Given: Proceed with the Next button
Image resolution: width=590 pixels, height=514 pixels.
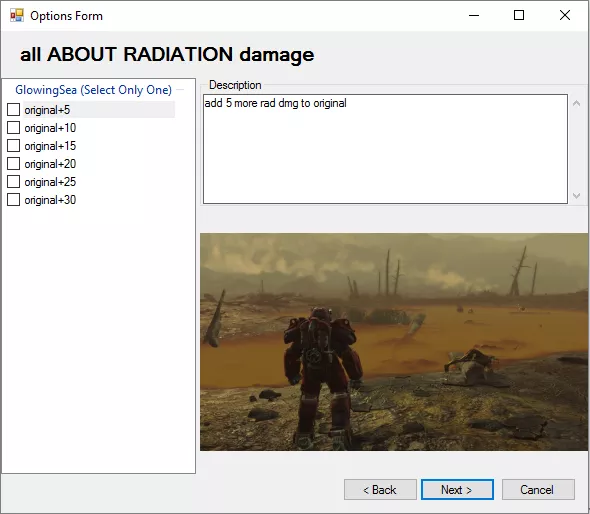Looking at the screenshot, I should click(x=457, y=490).
